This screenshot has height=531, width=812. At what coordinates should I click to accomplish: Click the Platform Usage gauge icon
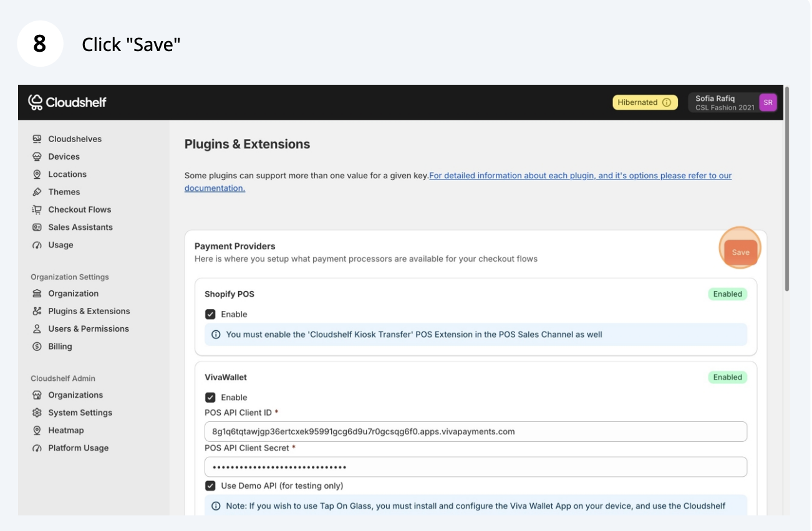coord(37,448)
